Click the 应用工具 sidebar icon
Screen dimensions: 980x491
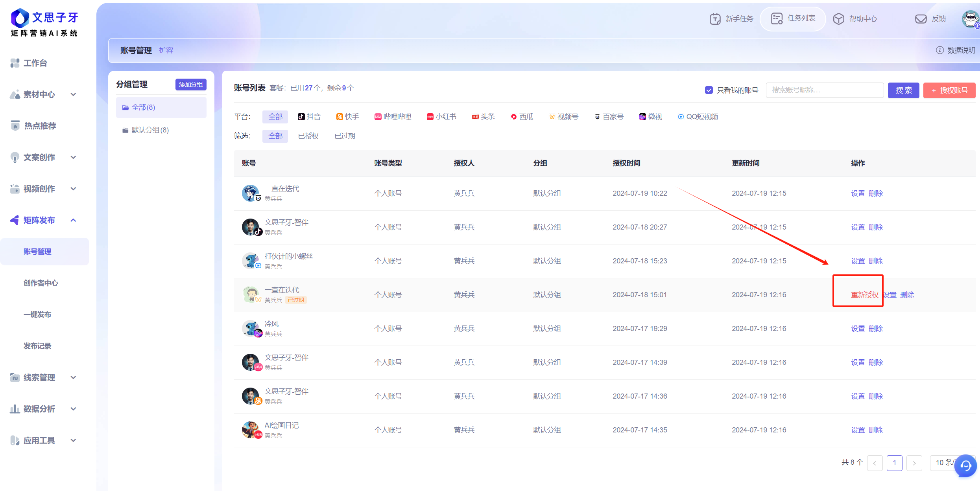[x=15, y=440]
